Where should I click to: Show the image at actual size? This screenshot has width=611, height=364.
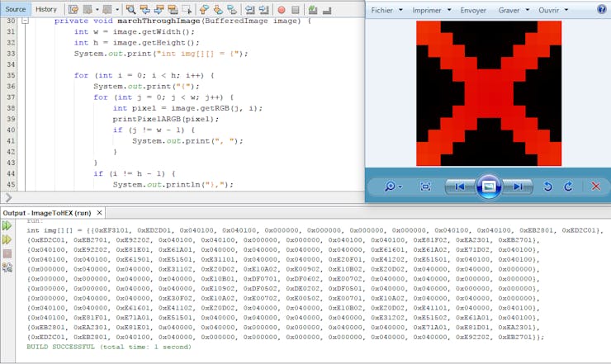coord(425,187)
